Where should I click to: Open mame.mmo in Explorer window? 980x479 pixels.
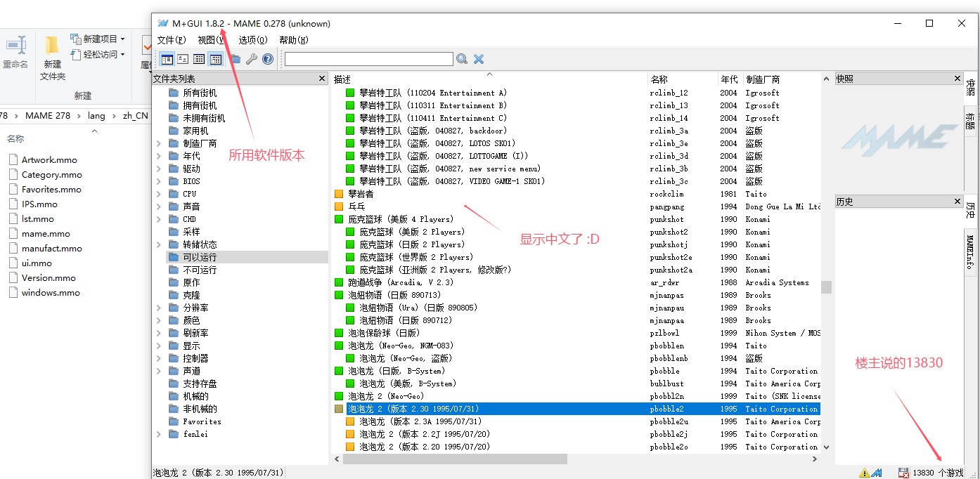click(x=46, y=234)
